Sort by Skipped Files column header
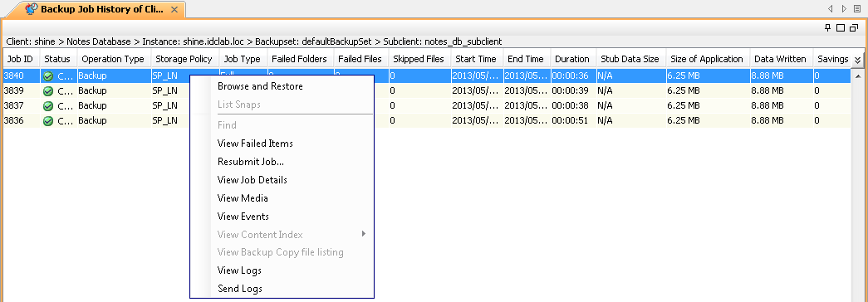The height and width of the screenshot is (302, 868). [x=419, y=59]
